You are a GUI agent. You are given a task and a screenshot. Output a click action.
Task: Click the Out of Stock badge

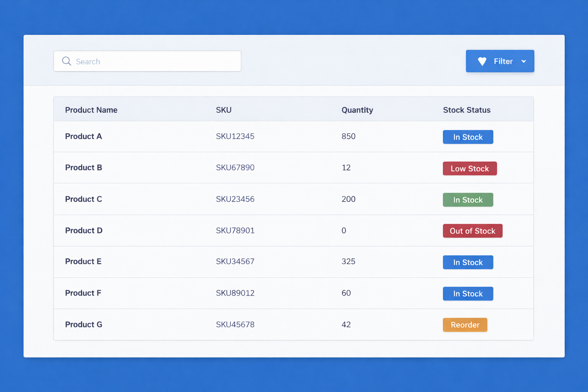coord(472,231)
